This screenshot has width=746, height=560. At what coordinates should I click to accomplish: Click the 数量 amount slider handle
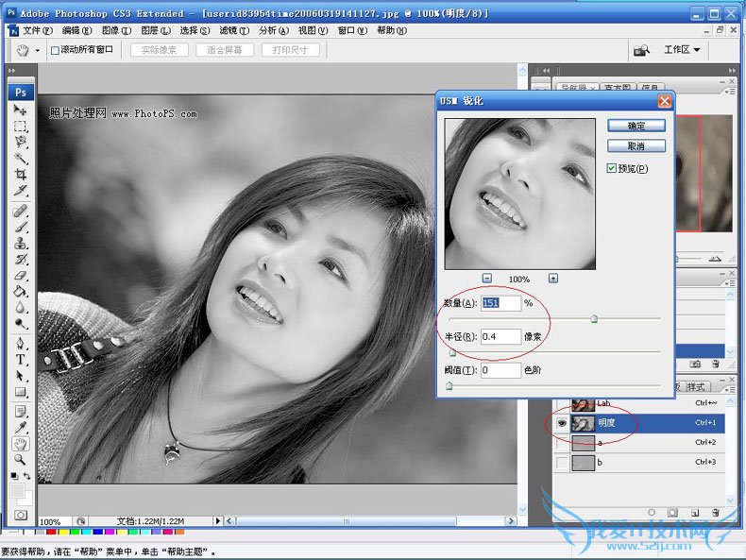pyautogui.click(x=594, y=319)
